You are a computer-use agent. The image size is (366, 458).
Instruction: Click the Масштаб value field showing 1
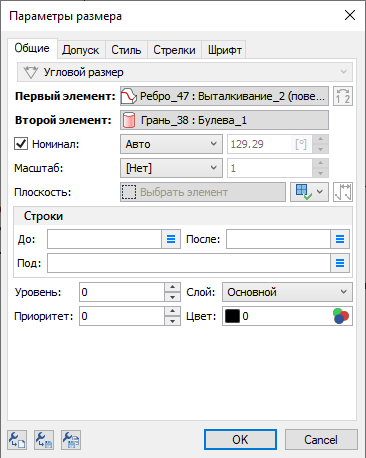pos(270,168)
